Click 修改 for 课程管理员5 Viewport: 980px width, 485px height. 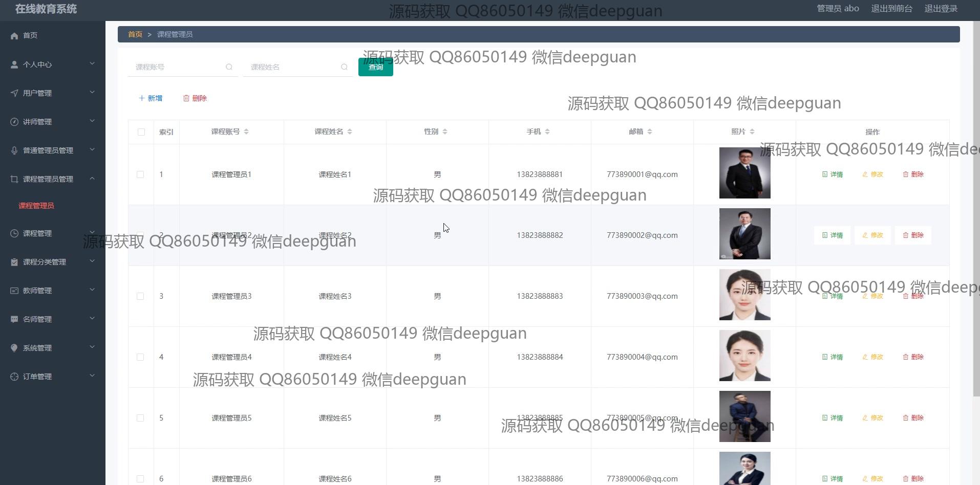[x=873, y=418]
